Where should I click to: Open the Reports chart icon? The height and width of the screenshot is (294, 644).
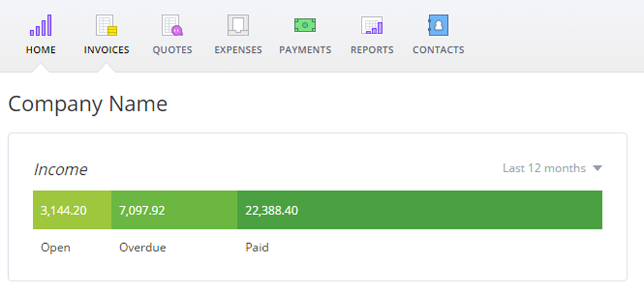[372, 25]
